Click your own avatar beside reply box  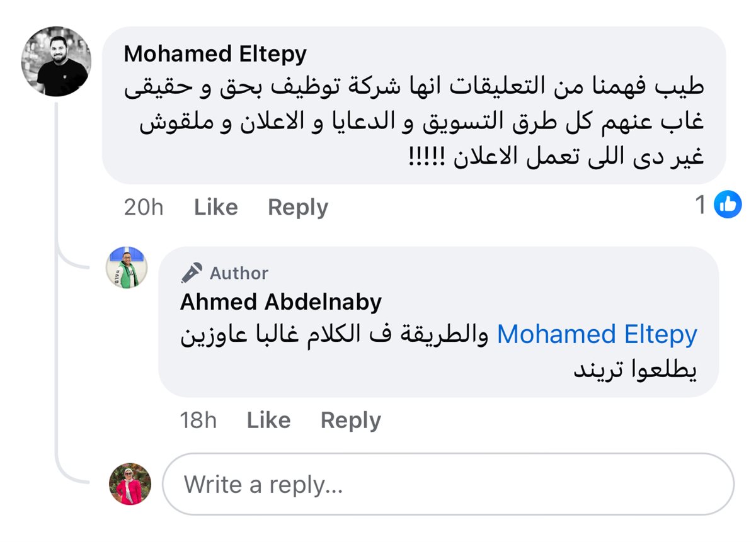(x=130, y=484)
